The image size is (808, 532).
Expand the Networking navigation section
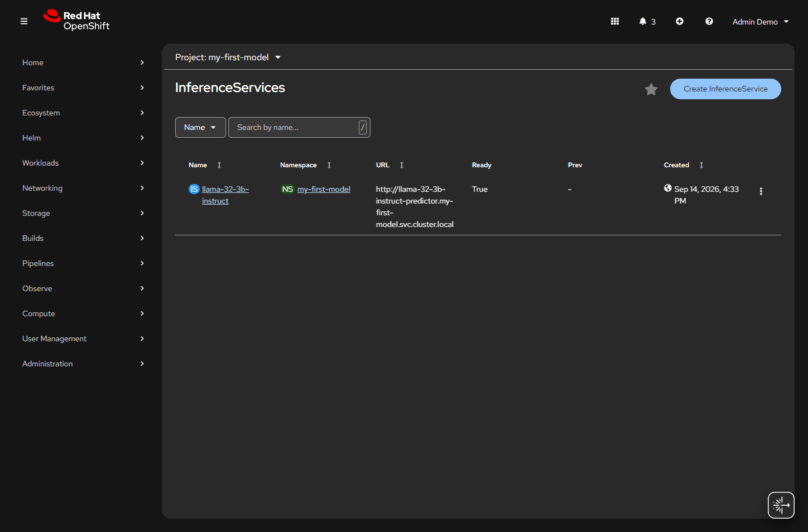coord(83,188)
